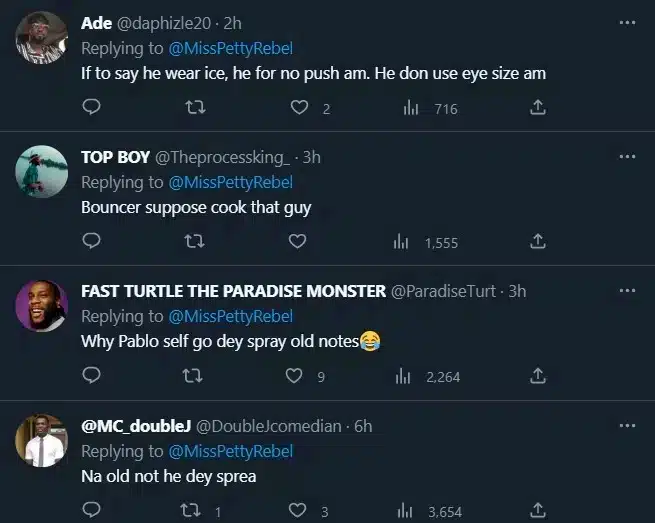This screenshot has height=523, width=655.
Task: Click FAST TURTLE THE PARADISE MONSTER display name
Action: pos(233,291)
